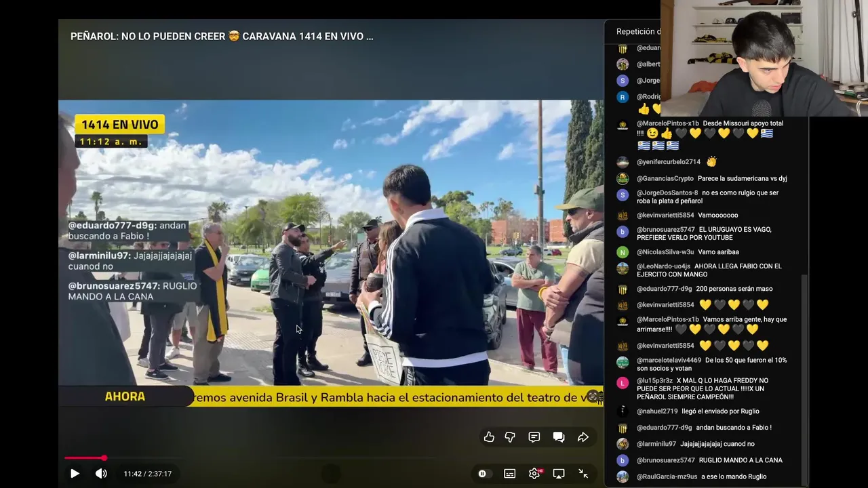
Task: Click avatar of @NicolasSilva-w3u
Action: 623,252
